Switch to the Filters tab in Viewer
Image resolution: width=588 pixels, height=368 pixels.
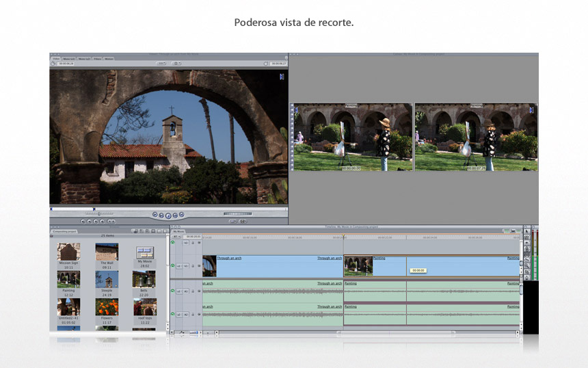point(96,59)
